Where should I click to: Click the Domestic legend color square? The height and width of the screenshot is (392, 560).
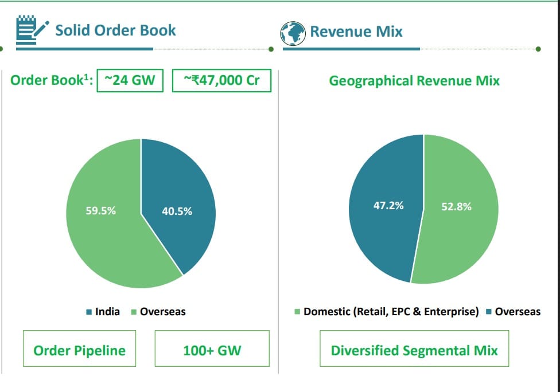coord(297,312)
